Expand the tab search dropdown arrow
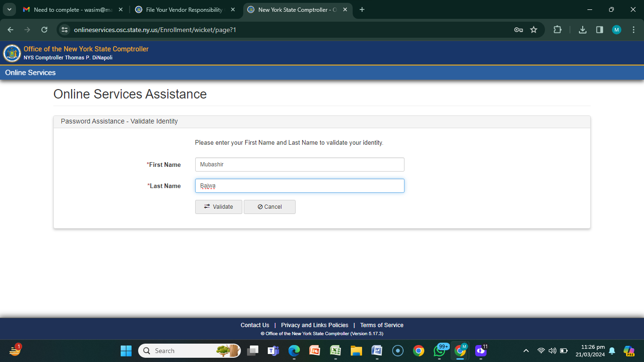Image resolution: width=644 pixels, height=362 pixels. click(9, 9)
